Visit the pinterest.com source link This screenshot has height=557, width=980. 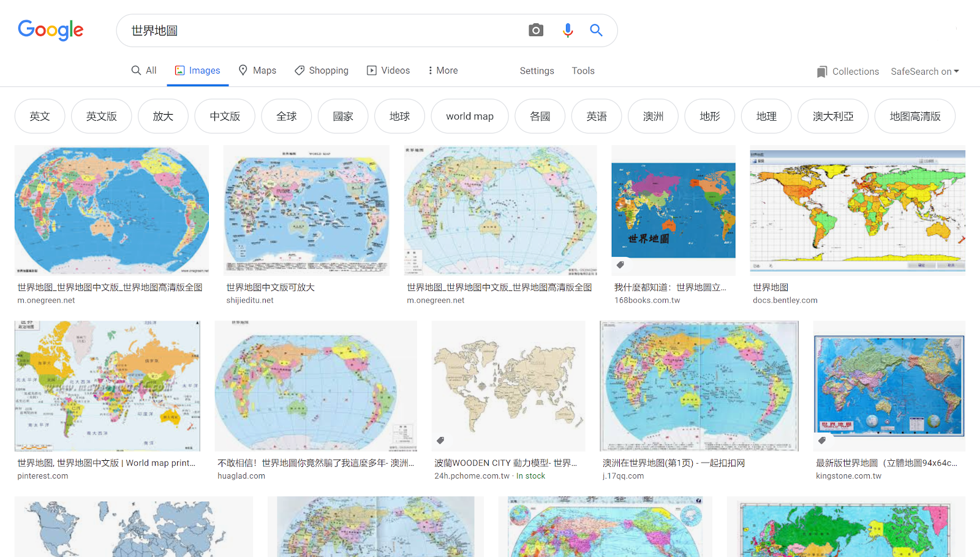coord(43,476)
